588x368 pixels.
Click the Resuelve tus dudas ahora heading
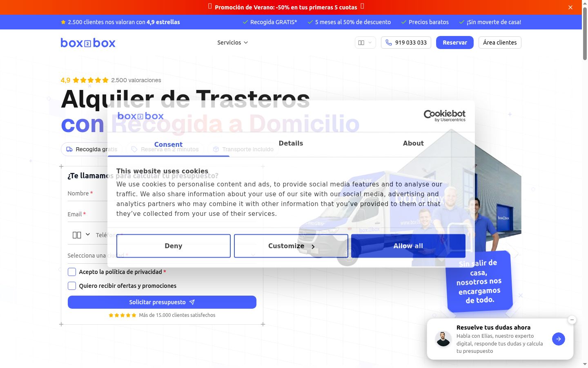click(x=493, y=328)
